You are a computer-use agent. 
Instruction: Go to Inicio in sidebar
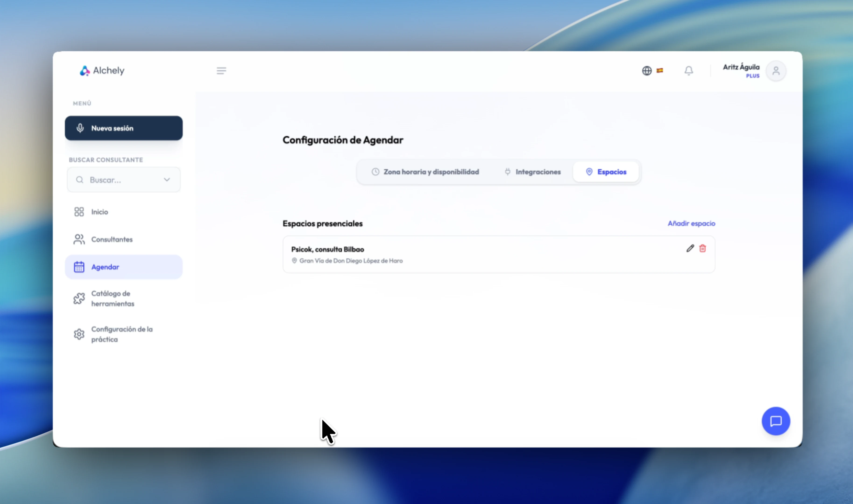tap(124, 212)
